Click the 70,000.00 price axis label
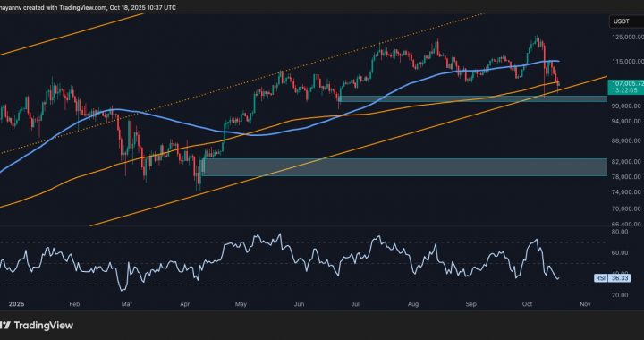 click(x=627, y=208)
